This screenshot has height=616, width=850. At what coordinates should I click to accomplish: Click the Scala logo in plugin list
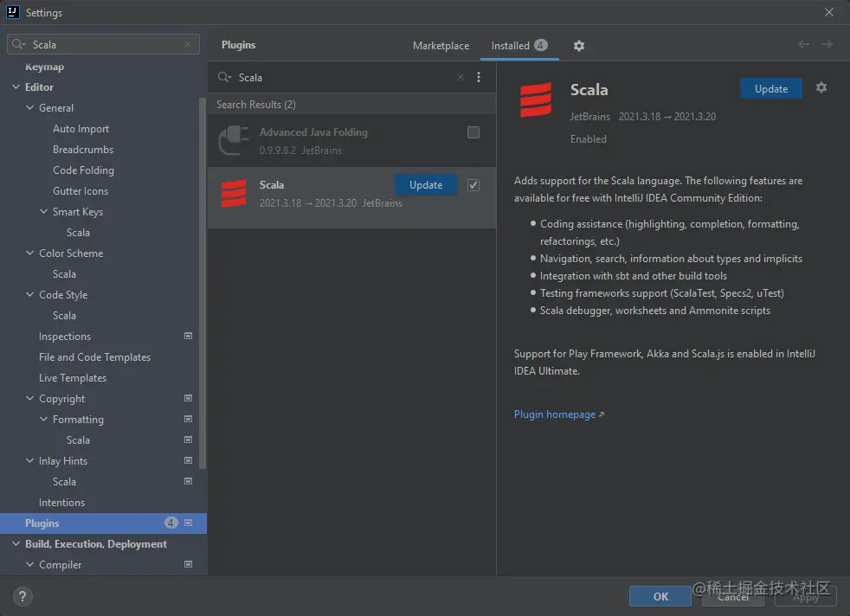pyautogui.click(x=234, y=194)
